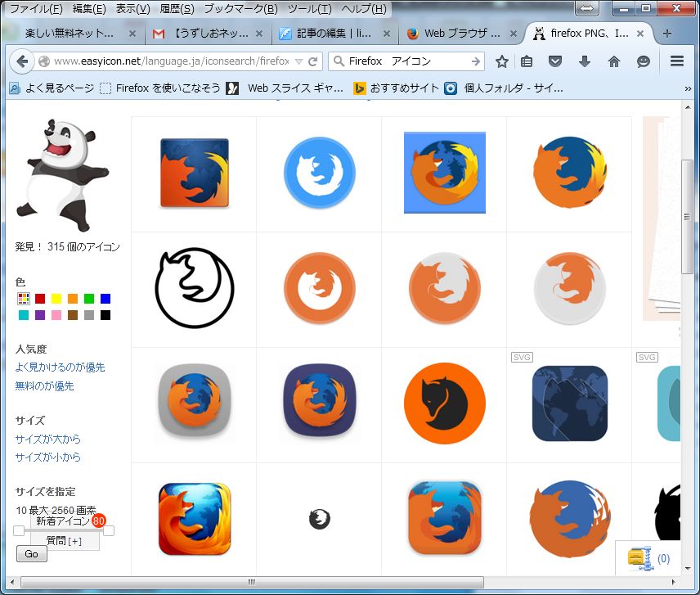The image size is (700, 595).
Task: Click the horizontal scrollbar thumb
Action: click(252, 582)
